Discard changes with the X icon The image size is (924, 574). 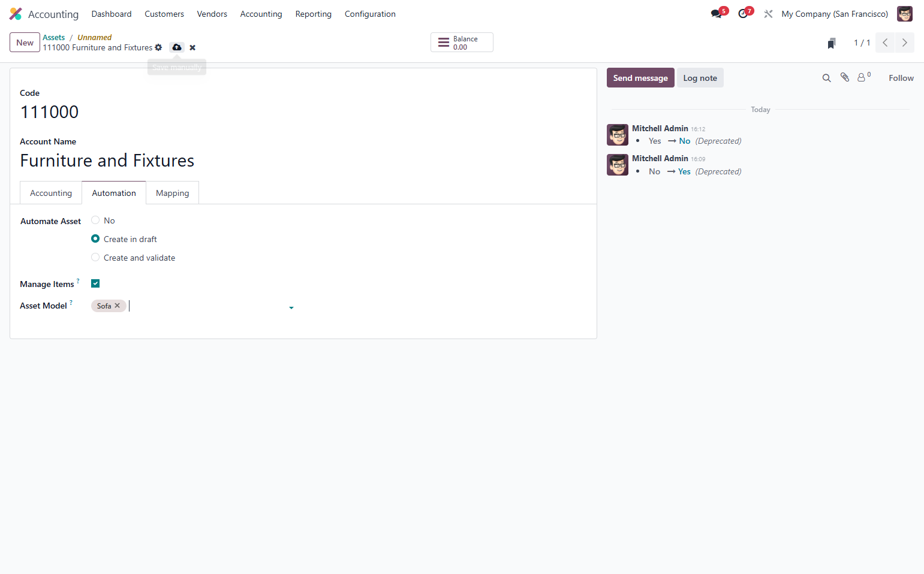(192, 48)
